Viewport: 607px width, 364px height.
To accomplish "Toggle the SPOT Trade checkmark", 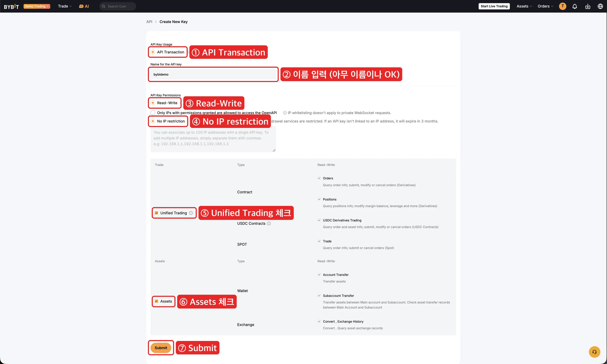I will tap(319, 241).
